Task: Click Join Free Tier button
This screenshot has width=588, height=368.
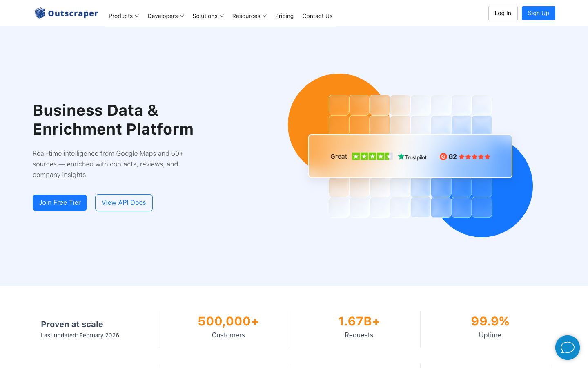Action: pos(60,203)
